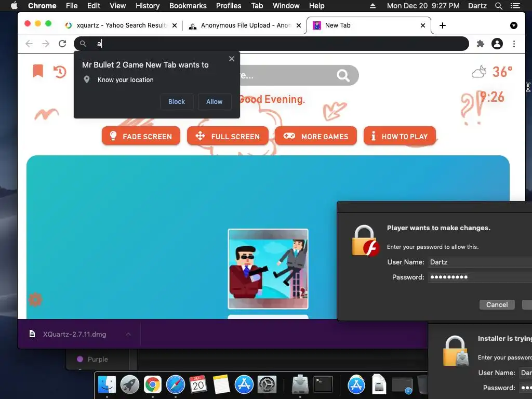Open the File menu
532x399 pixels.
pos(72,6)
